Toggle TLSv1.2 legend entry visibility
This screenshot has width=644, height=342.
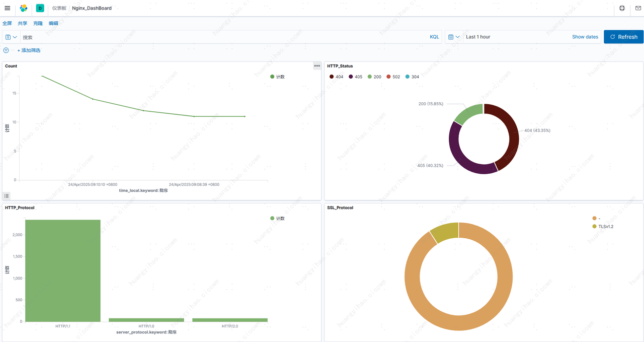(x=603, y=227)
